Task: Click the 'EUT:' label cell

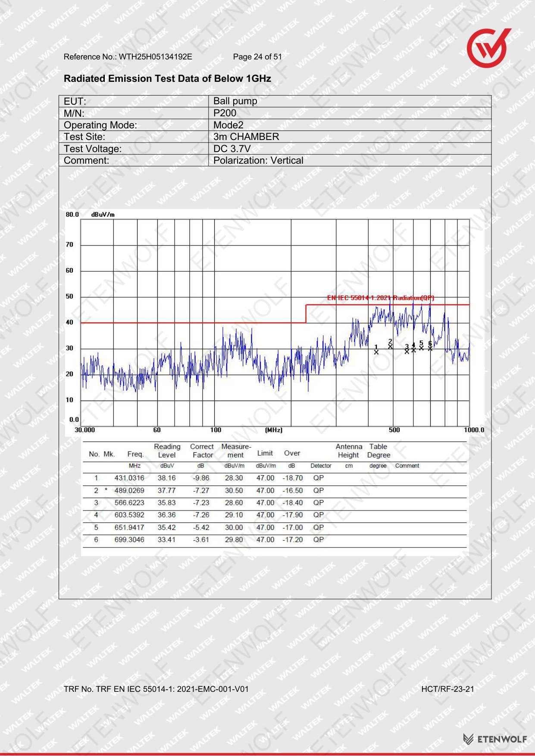Action: click(134, 101)
